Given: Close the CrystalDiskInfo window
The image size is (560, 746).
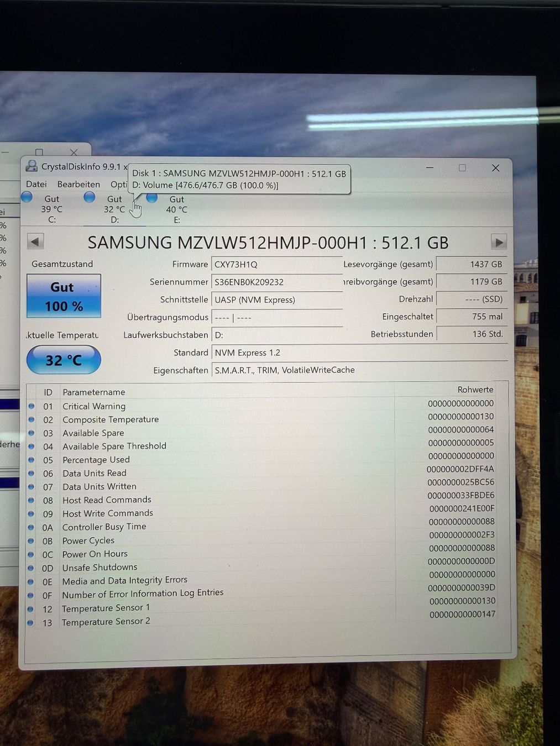Looking at the screenshot, I should point(495,167).
